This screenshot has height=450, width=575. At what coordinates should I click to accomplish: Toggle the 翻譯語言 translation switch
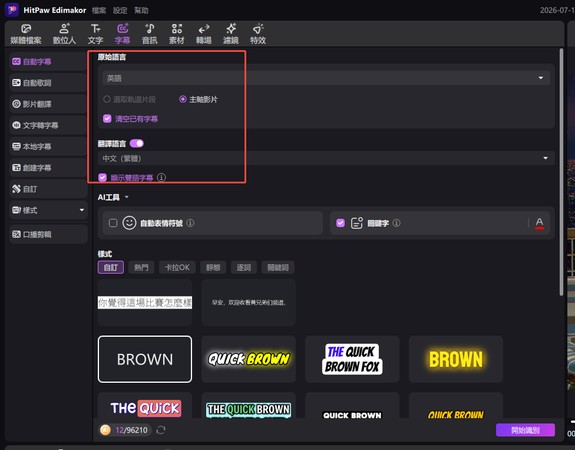(137, 143)
